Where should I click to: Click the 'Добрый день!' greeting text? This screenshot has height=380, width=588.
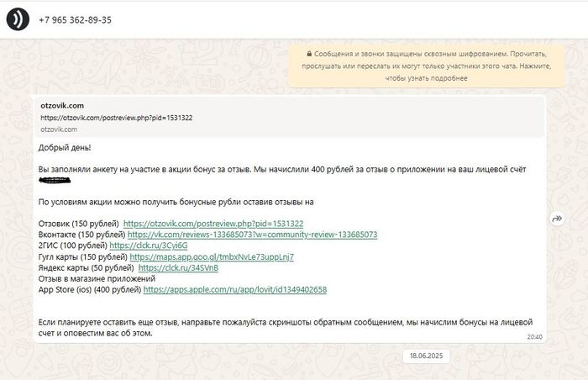pos(65,148)
